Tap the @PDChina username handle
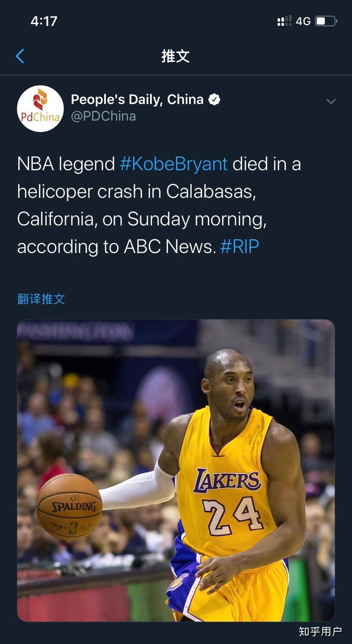 [103, 116]
